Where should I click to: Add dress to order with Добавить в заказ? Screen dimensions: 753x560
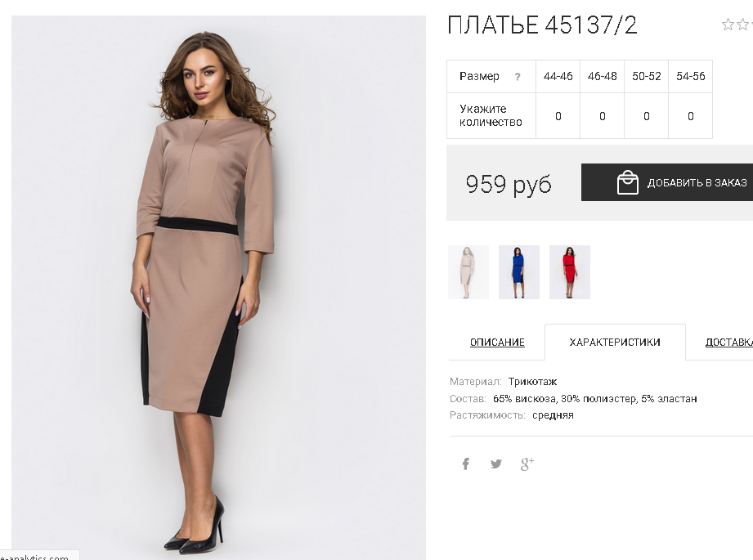[667, 182]
